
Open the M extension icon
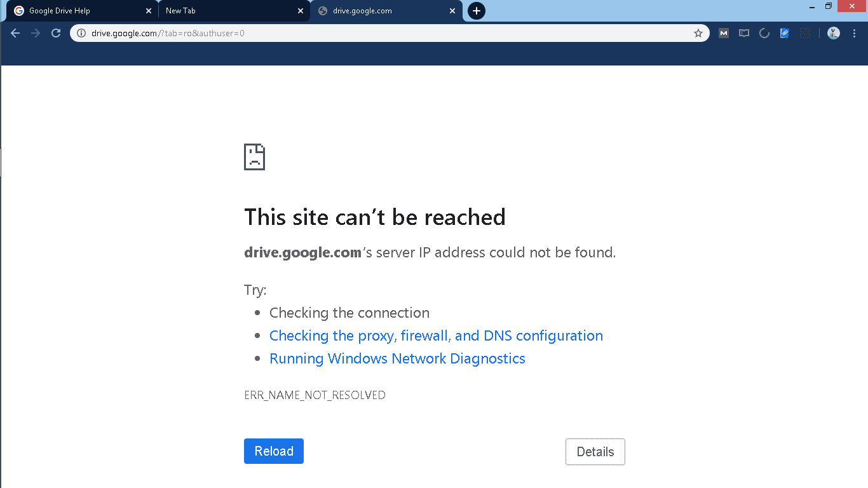click(724, 33)
